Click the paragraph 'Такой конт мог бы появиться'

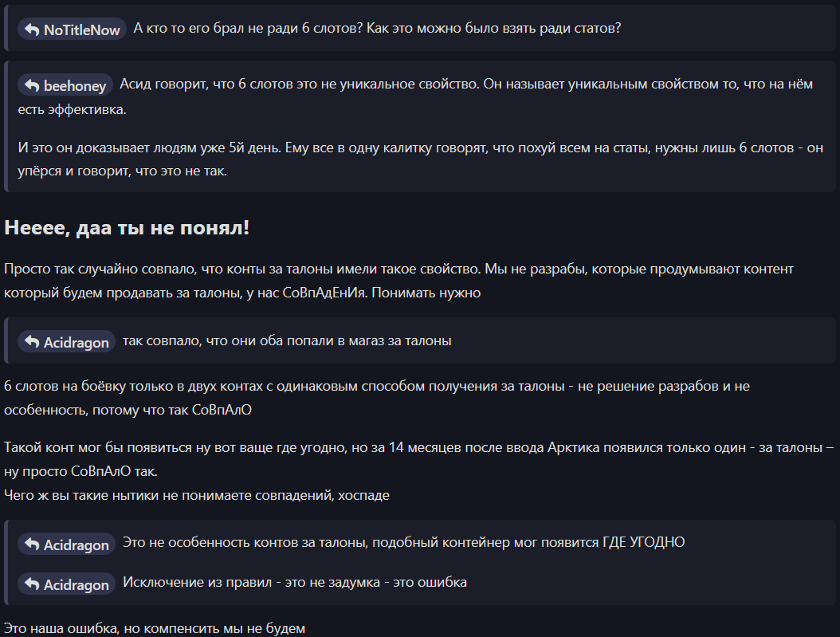[x=419, y=459]
